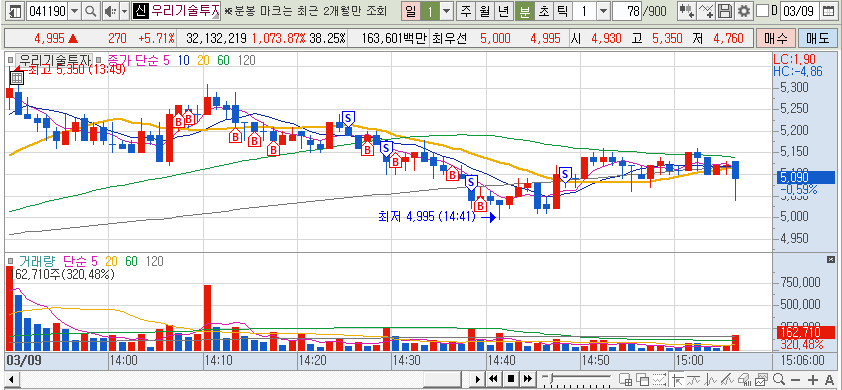The height and width of the screenshot is (390, 842).
Task: Click the green 60 moving average label
Action: coord(223,60)
